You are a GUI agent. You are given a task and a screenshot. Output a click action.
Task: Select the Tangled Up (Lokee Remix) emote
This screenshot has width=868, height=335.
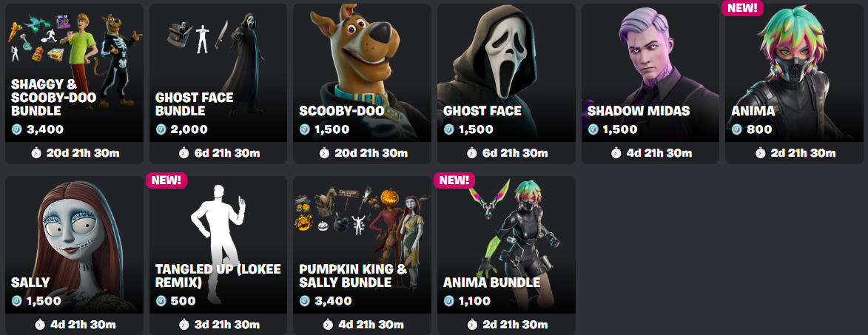click(x=218, y=255)
